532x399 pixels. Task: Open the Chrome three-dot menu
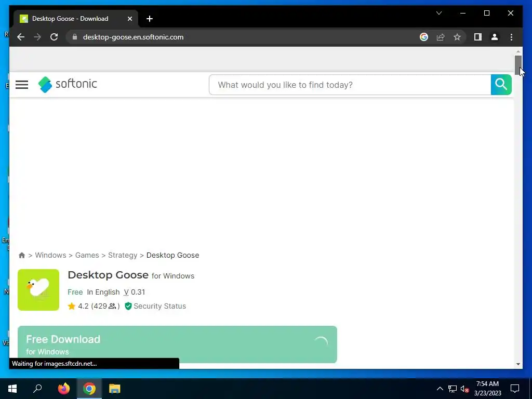click(x=511, y=37)
